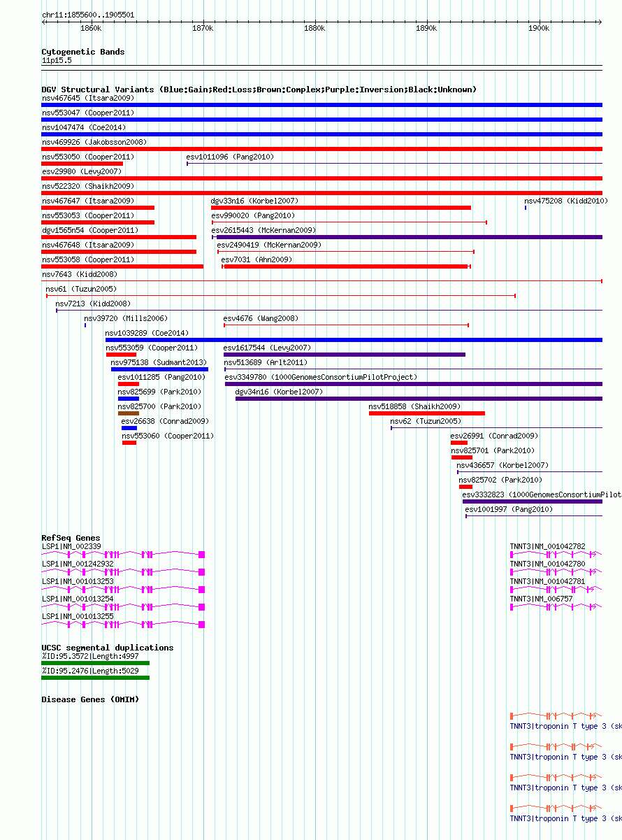622x840 pixels.
Task: Click nsv553053 (Cooper2011) label
Action: (88, 215)
